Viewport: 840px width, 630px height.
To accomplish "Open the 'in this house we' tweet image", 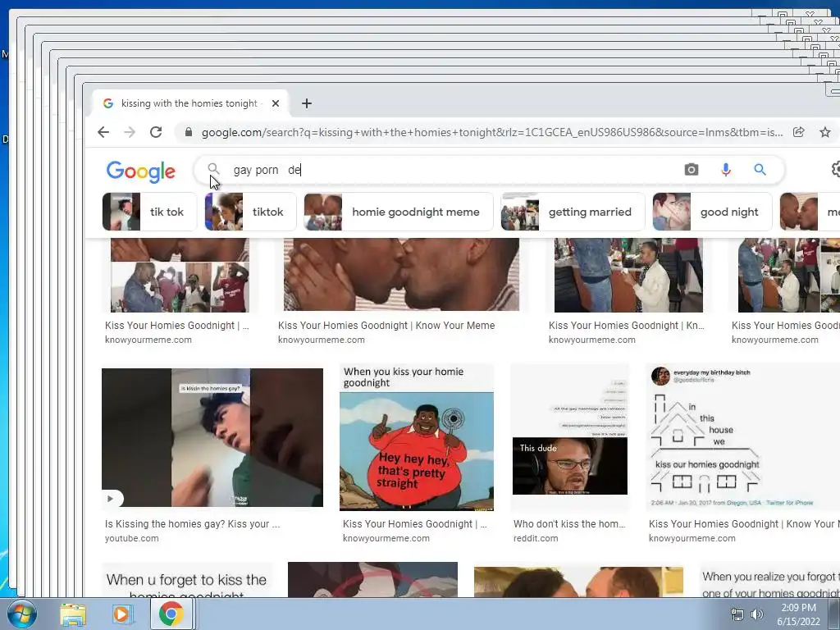I will tap(742, 437).
